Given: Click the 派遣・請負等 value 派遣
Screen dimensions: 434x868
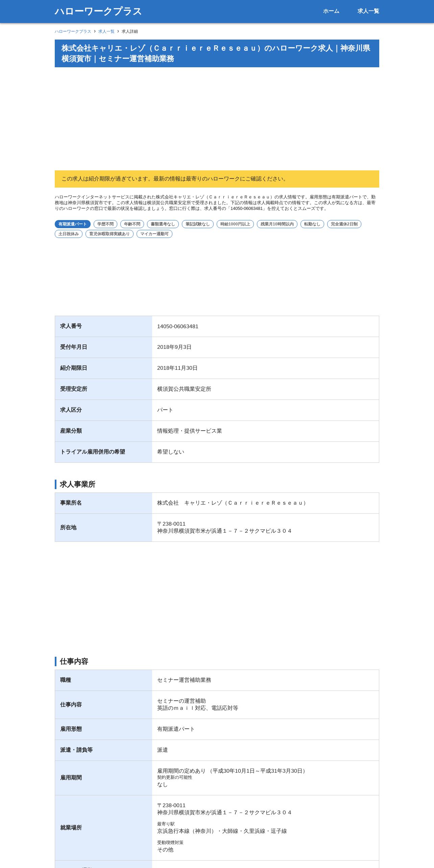Looking at the screenshot, I should click(x=163, y=750).
